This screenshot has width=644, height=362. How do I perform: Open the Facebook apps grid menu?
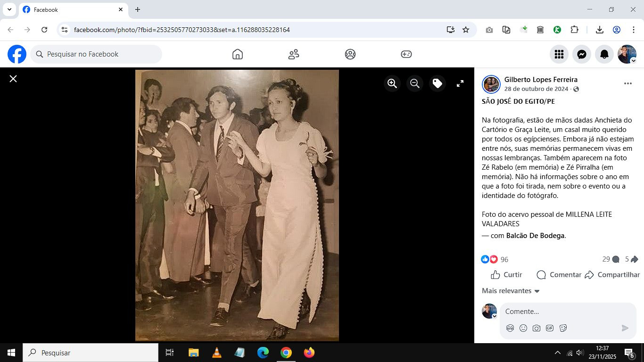click(559, 54)
